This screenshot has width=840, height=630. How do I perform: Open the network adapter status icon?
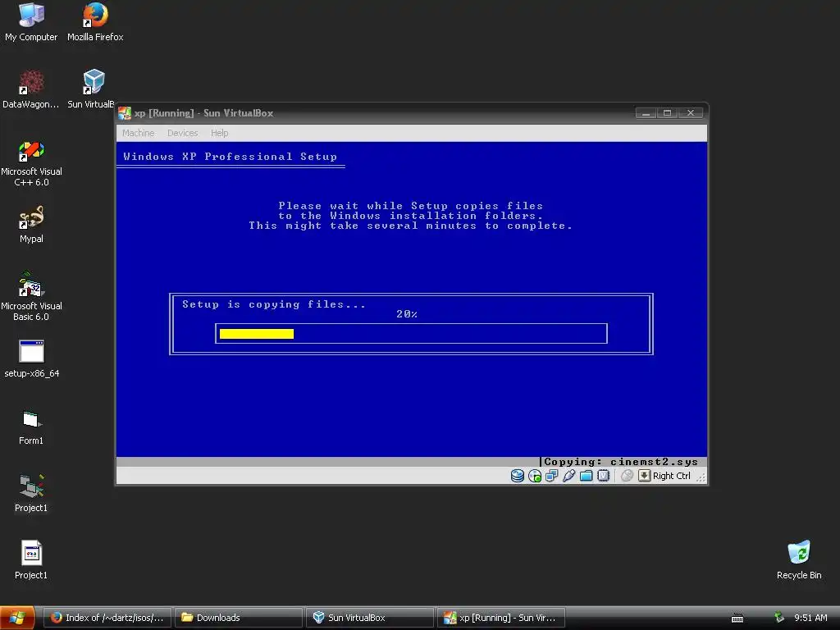tap(552, 476)
